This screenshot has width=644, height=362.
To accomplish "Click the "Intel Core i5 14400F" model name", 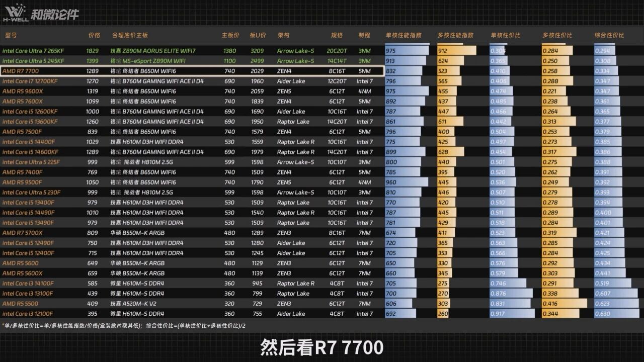I will (x=28, y=142).
